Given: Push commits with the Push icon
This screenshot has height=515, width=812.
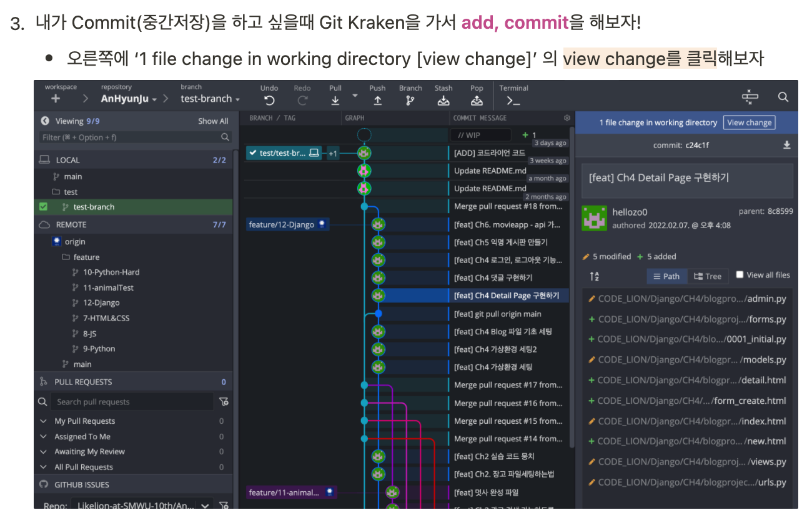Looking at the screenshot, I should pos(377,100).
